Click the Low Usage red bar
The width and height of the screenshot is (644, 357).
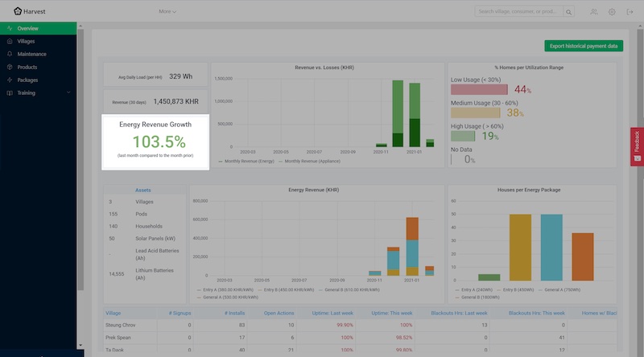(480, 89)
